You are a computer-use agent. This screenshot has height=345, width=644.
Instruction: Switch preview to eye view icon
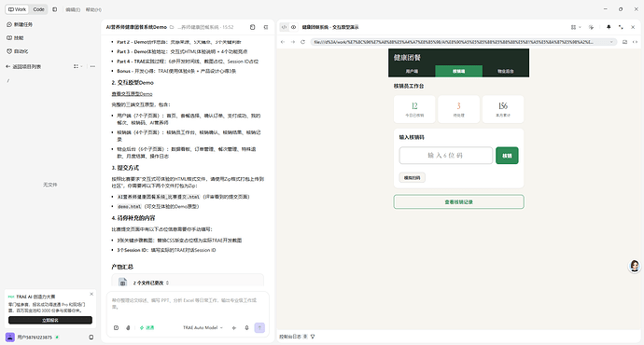tap(294, 27)
